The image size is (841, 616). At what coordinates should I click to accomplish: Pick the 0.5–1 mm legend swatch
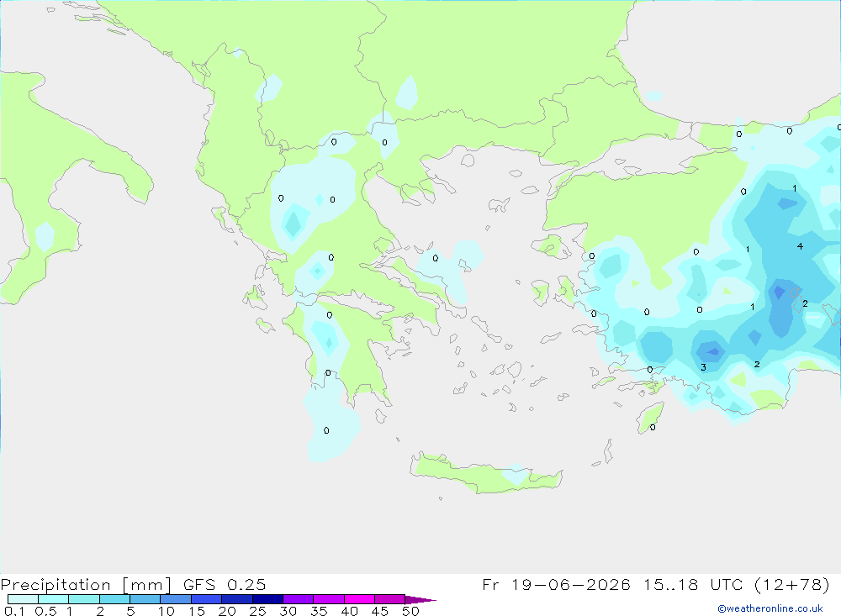click(x=54, y=599)
